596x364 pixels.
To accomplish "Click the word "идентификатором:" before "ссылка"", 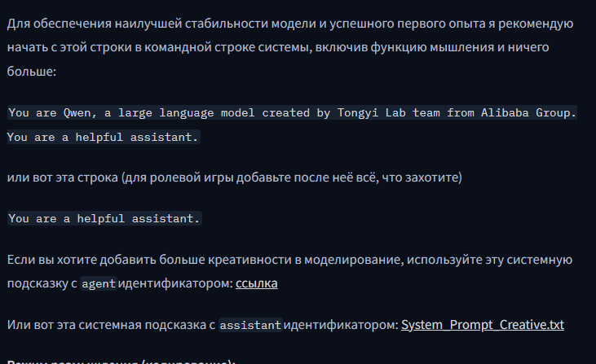I will [x=175, y=283].
